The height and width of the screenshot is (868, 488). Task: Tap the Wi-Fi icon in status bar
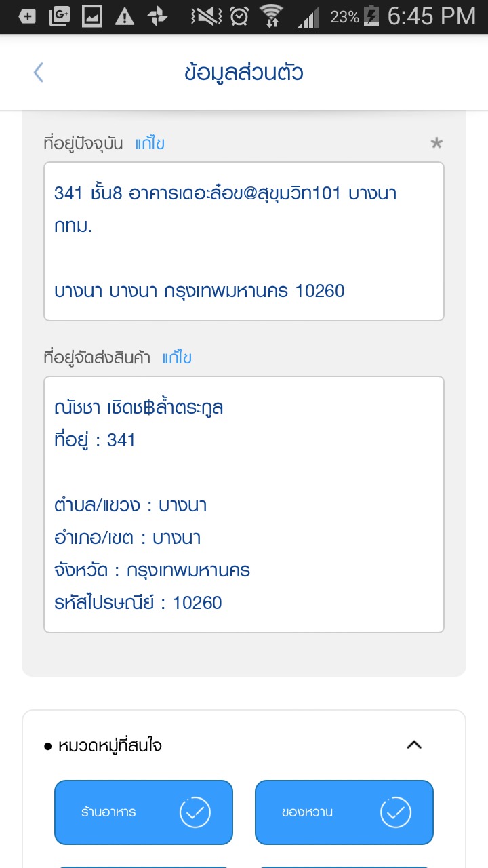point(272,17)
